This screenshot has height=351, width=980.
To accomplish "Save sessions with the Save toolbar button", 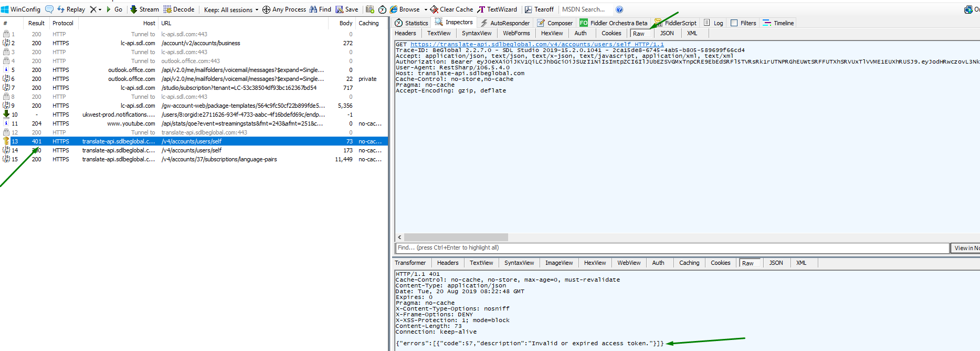I will tap(347, 9).
